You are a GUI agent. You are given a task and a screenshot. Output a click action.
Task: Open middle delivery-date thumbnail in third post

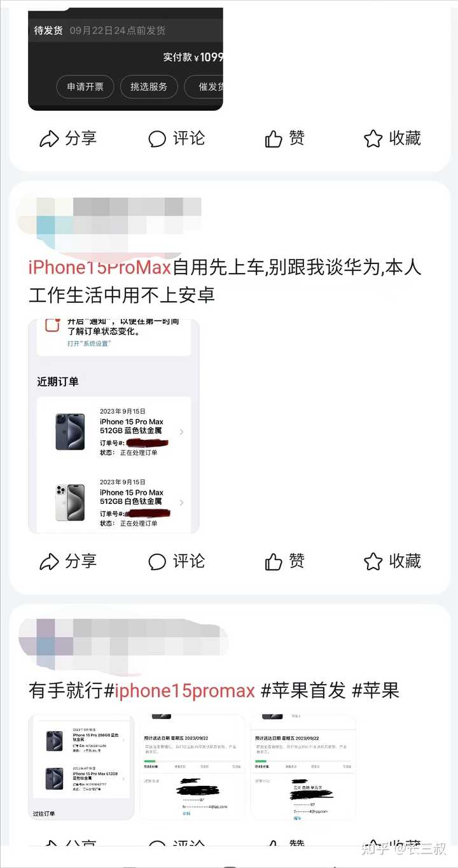click(193, 767)
